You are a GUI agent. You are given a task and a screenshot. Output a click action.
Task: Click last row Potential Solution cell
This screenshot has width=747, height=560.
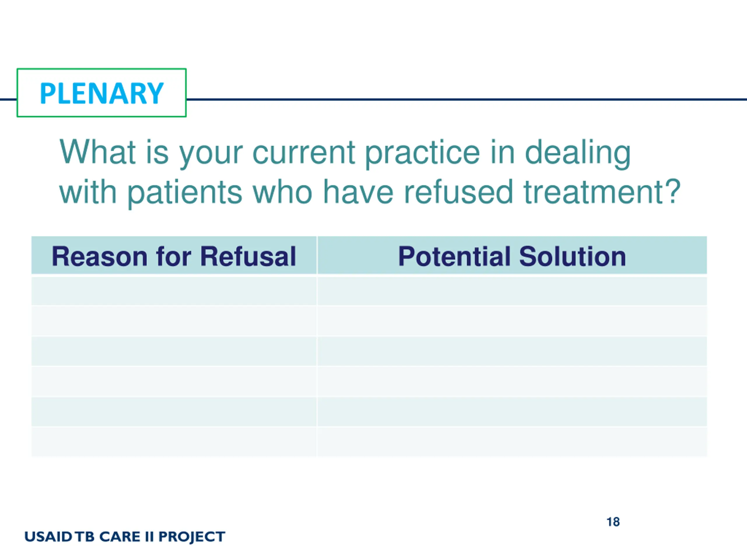click(512, 442)
